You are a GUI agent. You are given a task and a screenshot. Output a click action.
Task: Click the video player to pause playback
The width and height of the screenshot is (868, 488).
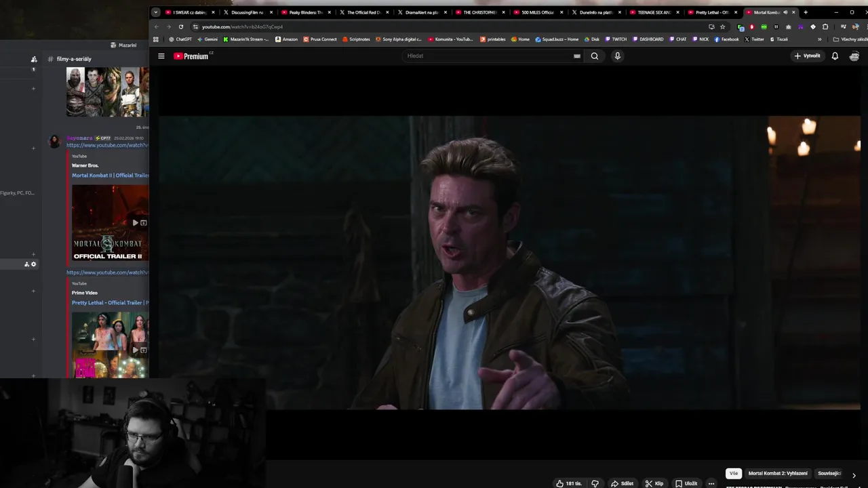[x=509, y=262]
